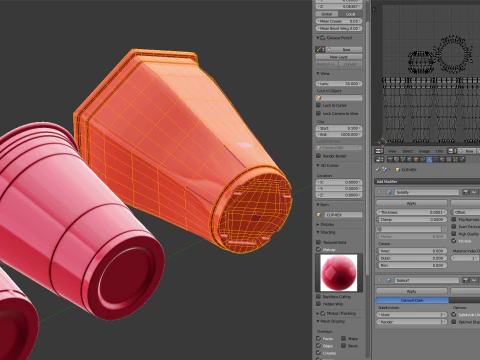Disable the Matcap checkbox
The height and width of the screenshot is (360, 480).
pos(318,249)
